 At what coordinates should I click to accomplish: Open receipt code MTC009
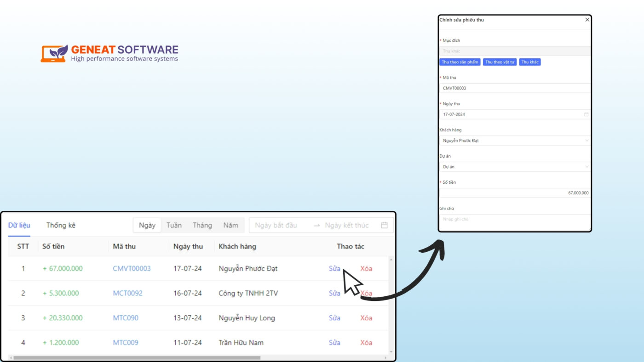coord(126,343)
